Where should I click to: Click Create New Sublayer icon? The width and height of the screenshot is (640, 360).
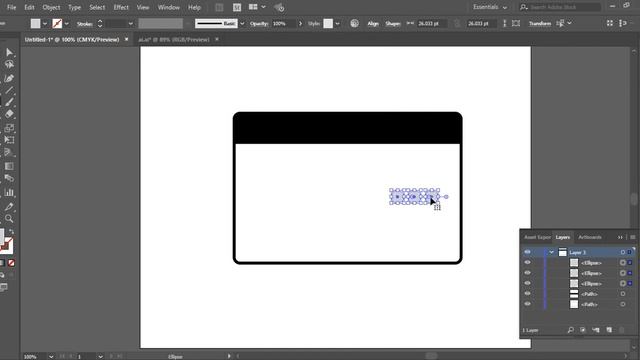coord(596,330)
